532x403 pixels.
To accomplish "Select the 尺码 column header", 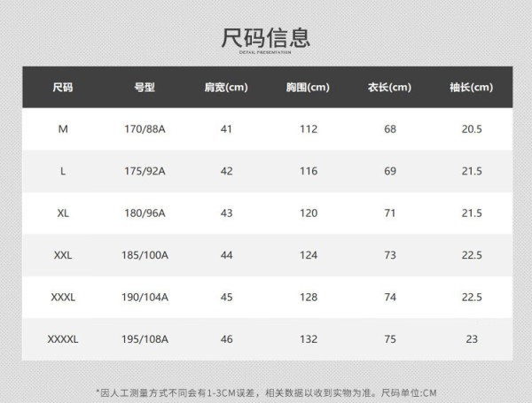I will tap(63, 88).
